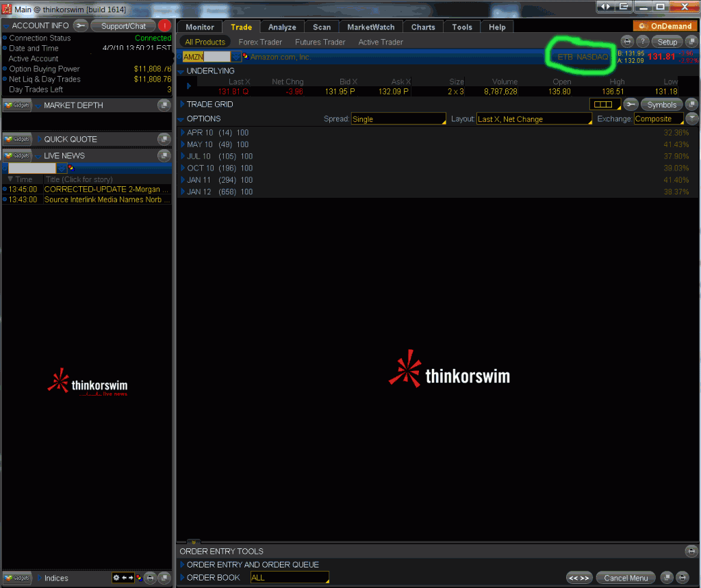701x588 pixels.
Task: Click the print icon beside Setup
Action: click(627, 42)
